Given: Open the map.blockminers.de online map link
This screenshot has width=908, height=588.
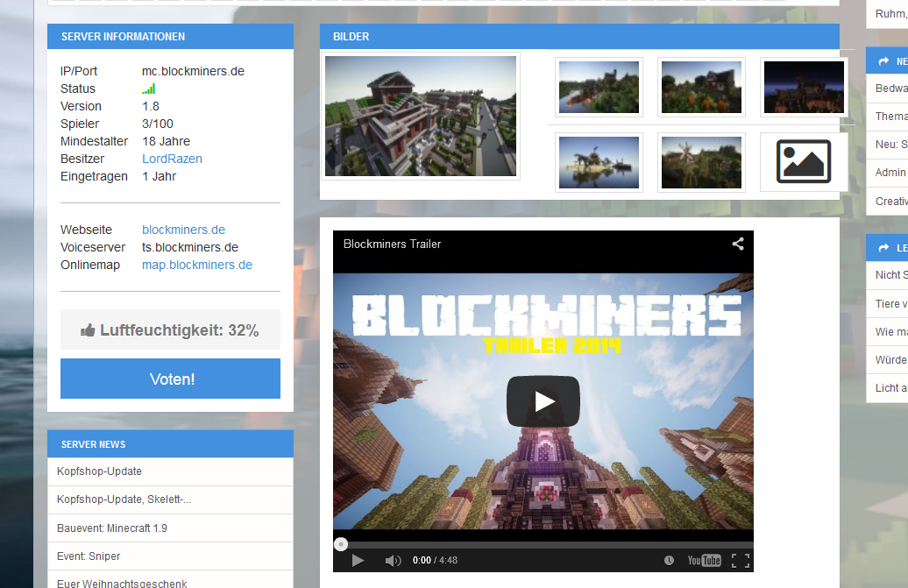Looking at the screenshot, I should pos(196,265).
